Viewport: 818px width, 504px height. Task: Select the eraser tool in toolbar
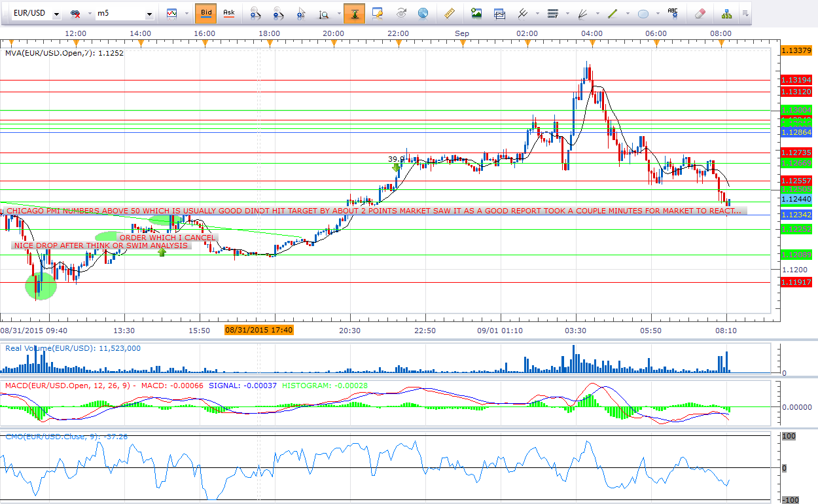click(700, 13)
